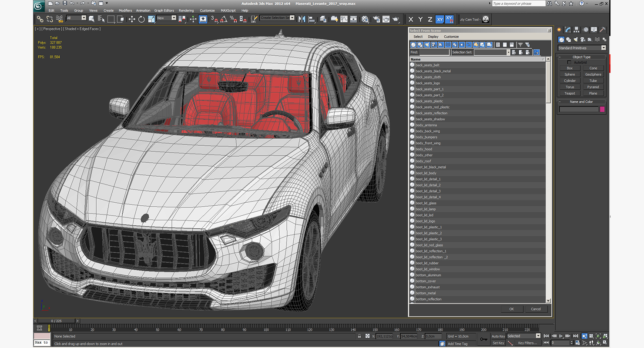Click the magenta object color swatch

point(602,109)
